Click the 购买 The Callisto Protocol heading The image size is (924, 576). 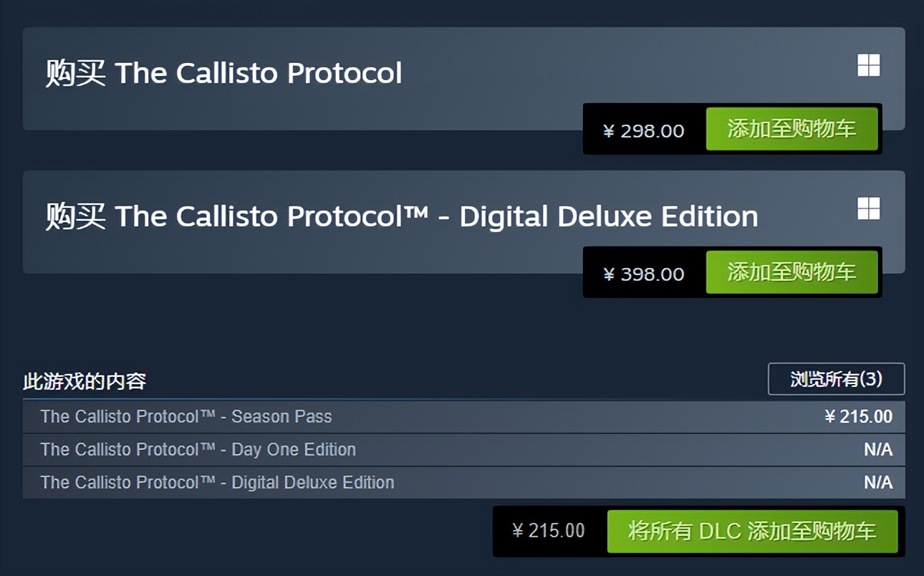point(222,72)
